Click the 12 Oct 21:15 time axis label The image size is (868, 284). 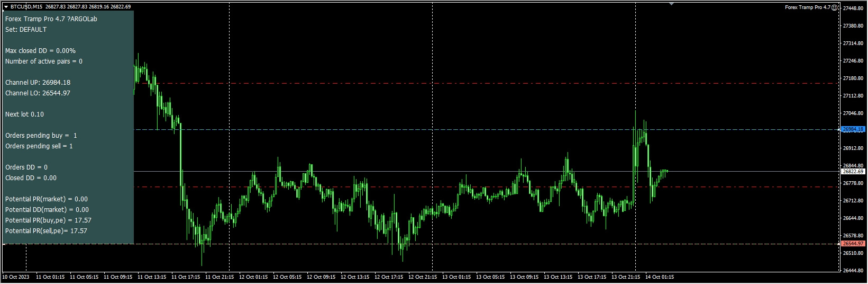(x=423, y=277)
